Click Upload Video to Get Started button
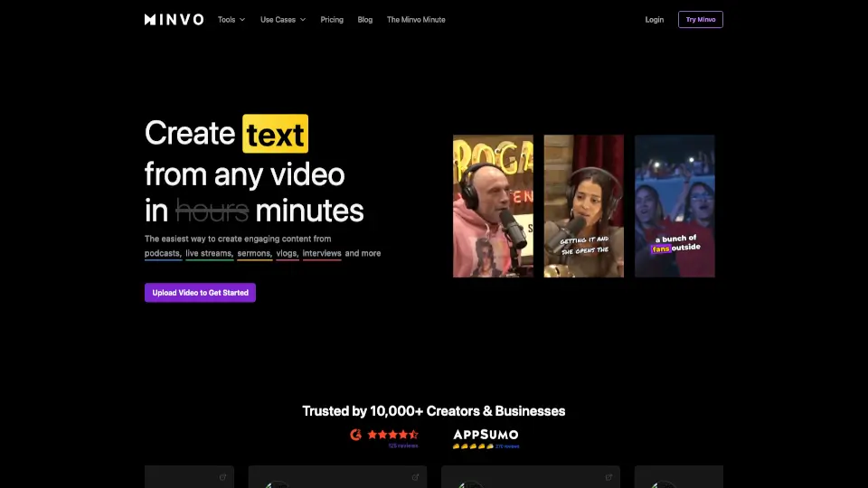This screenshot has width=868, height=488. 200,293
